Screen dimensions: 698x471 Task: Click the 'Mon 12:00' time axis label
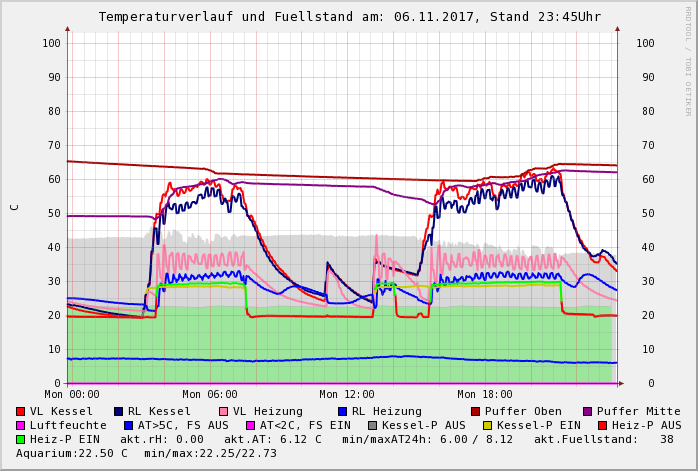(x=347, y=394)
